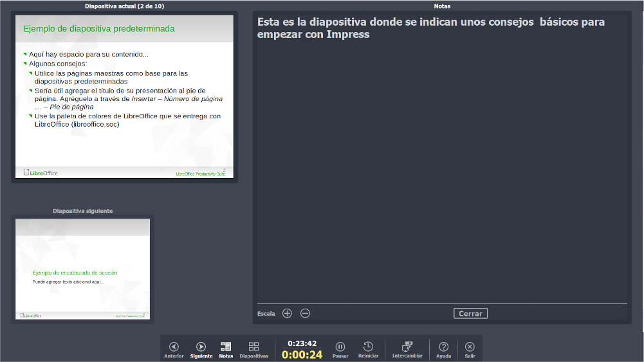The width and height of the screenshot is (644, 362).
Task: Click 'Diapositiva actual (2 de 10)' label
Action: 124,6
